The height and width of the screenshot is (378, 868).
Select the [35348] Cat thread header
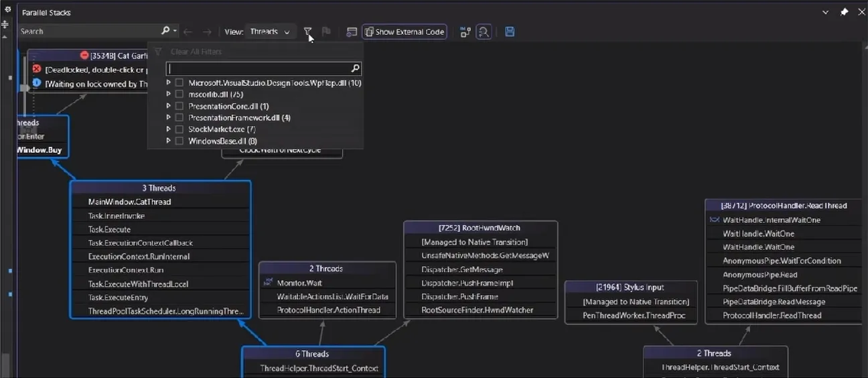(x=87, y=56)
